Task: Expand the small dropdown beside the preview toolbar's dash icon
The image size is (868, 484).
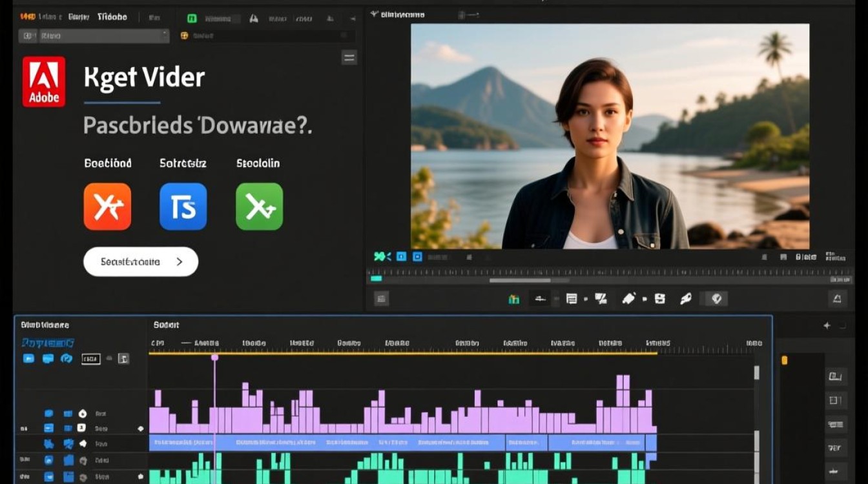Action: tap(557, 299)
